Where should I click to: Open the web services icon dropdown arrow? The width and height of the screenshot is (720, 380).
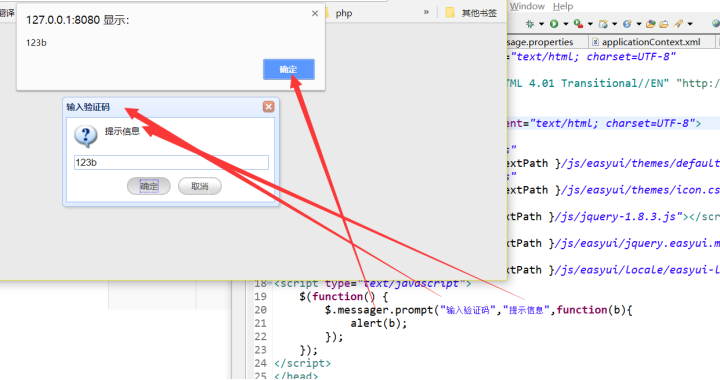pos(639,24)
